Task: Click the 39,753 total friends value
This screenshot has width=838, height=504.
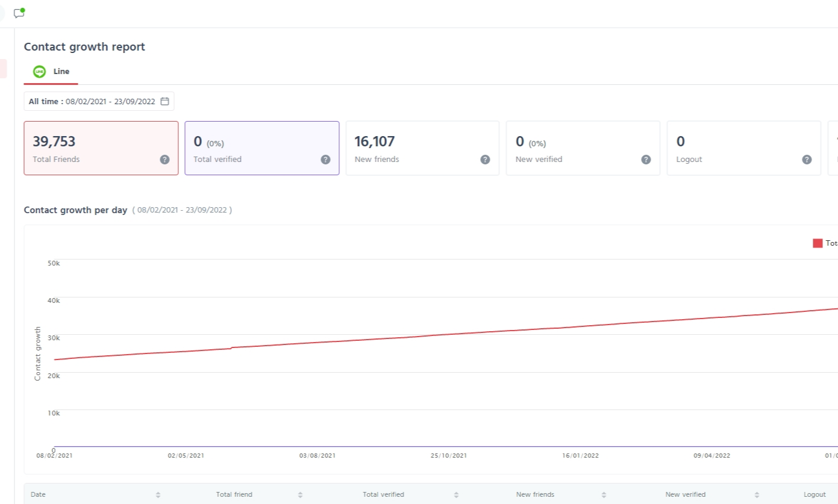Action: coord(54,142)
